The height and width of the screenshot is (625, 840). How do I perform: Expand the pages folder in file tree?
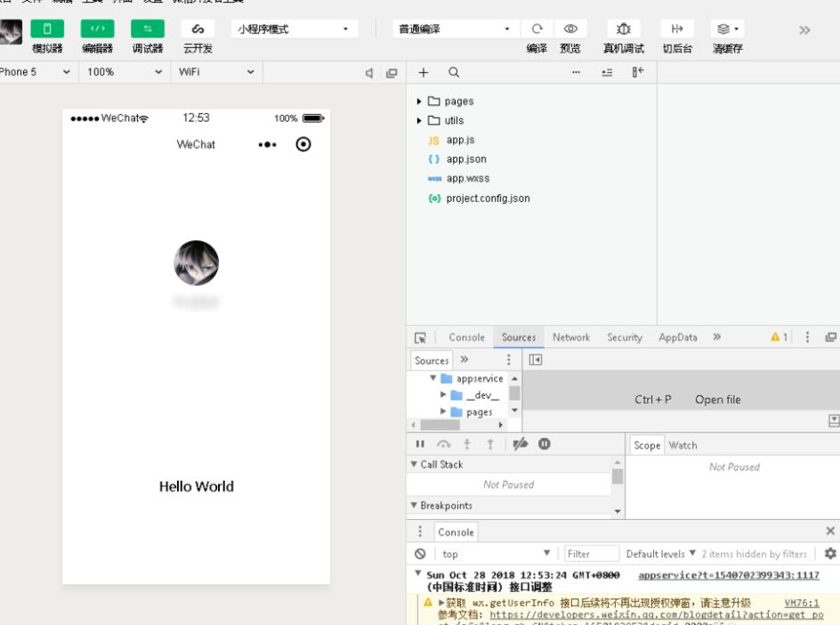pos(420,101)
